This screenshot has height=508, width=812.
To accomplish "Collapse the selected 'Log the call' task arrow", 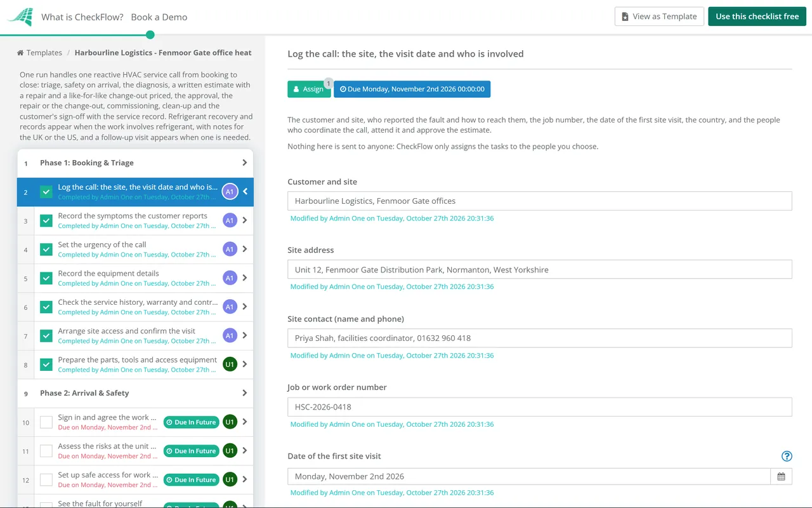I will (245, 192).
